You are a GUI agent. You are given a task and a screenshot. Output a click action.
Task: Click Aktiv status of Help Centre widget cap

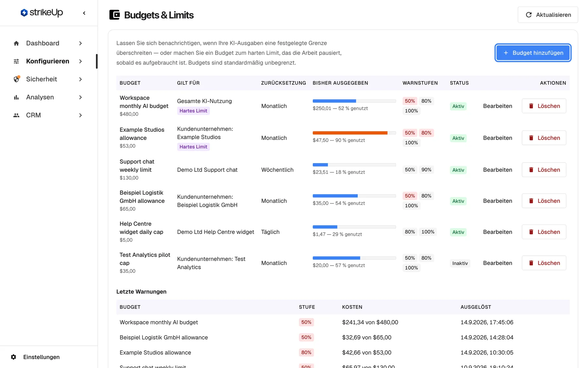point(458,232)
